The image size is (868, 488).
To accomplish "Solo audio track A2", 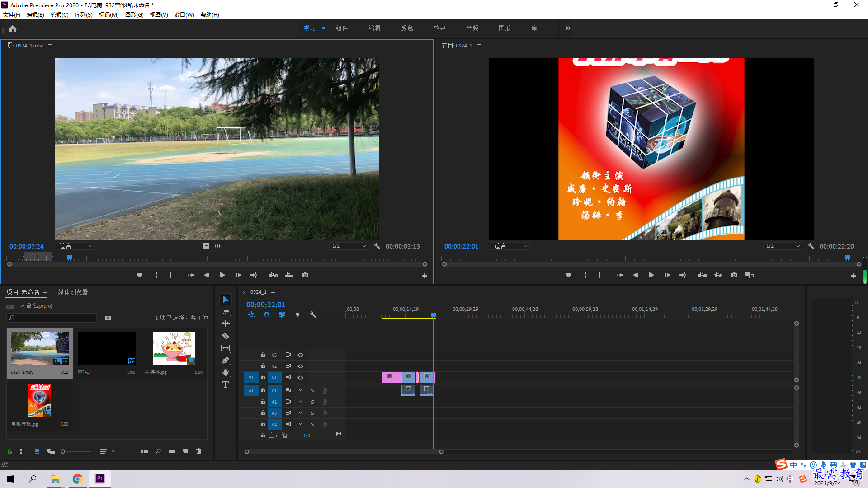I will [x=312, y=402].
